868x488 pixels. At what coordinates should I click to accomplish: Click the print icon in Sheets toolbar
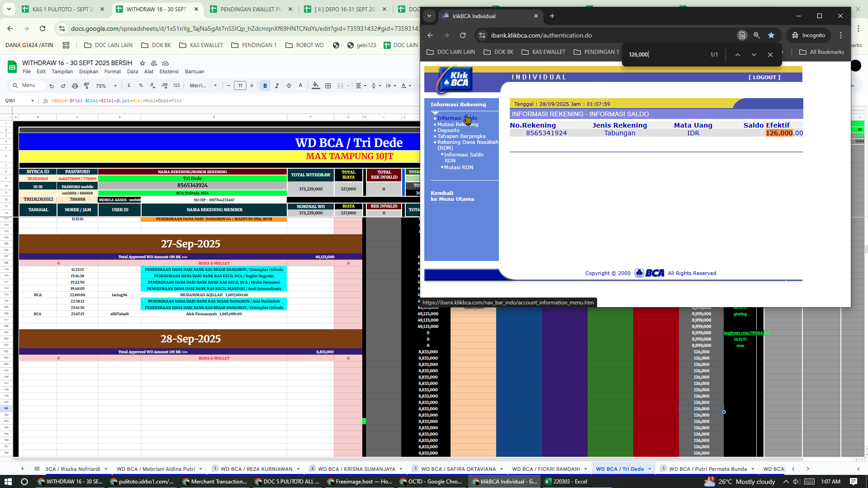75,85
